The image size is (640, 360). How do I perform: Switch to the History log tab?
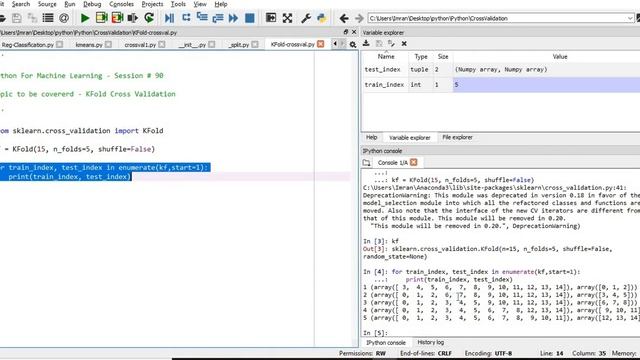tap(431, 342)
